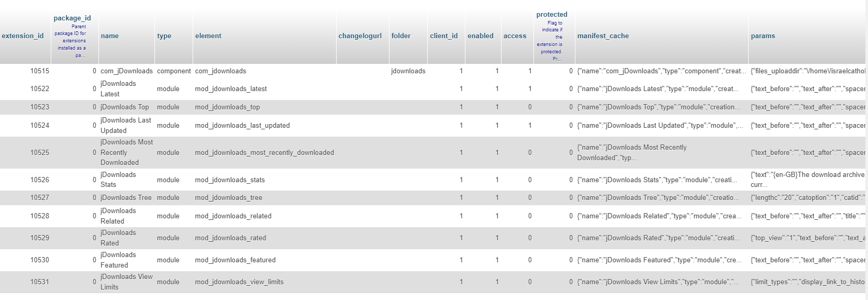This screenshot has height=300, width=868.
Task: Sort by manifest_cache column header
Action: [x=603, y=36]
